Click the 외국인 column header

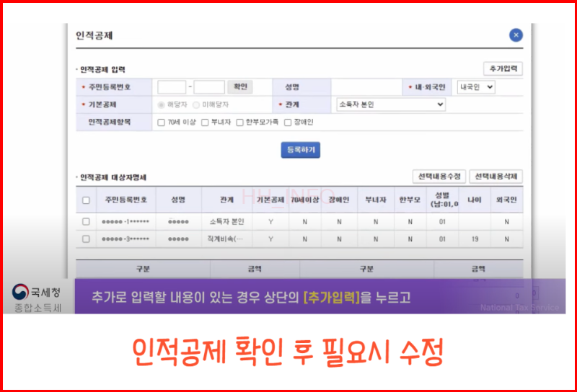tap(506, 200)
